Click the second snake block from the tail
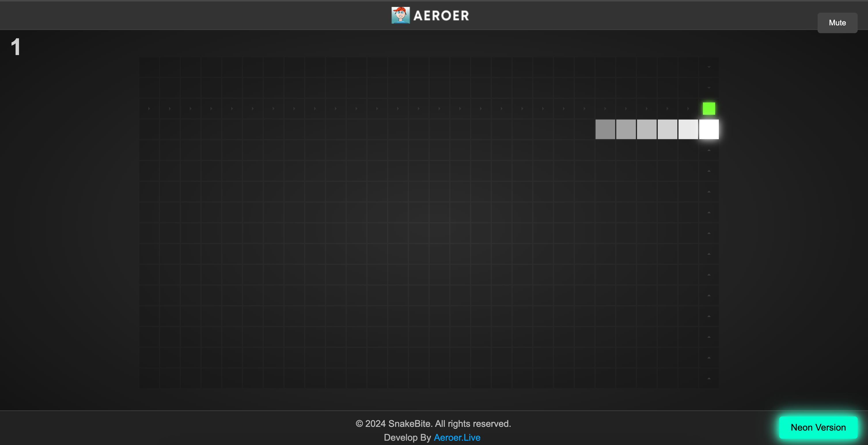The width and height of the screenshot is (868, 445). coord(626,129)
